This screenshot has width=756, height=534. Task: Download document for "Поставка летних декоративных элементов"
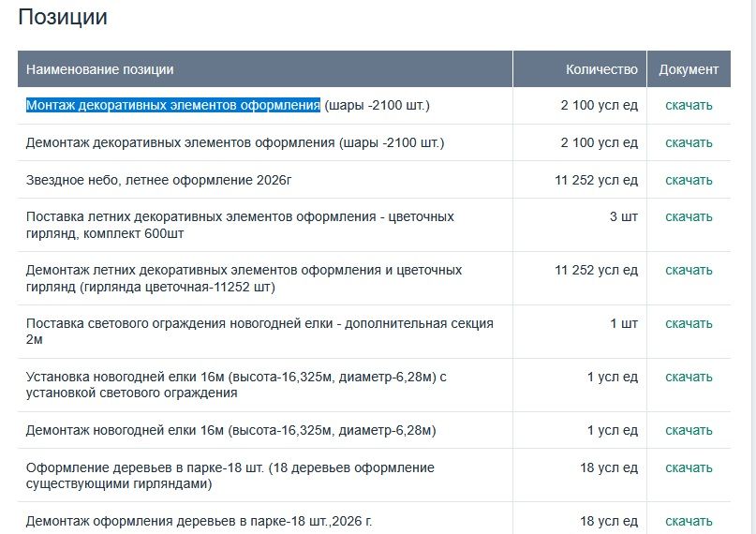click(689, 216)
